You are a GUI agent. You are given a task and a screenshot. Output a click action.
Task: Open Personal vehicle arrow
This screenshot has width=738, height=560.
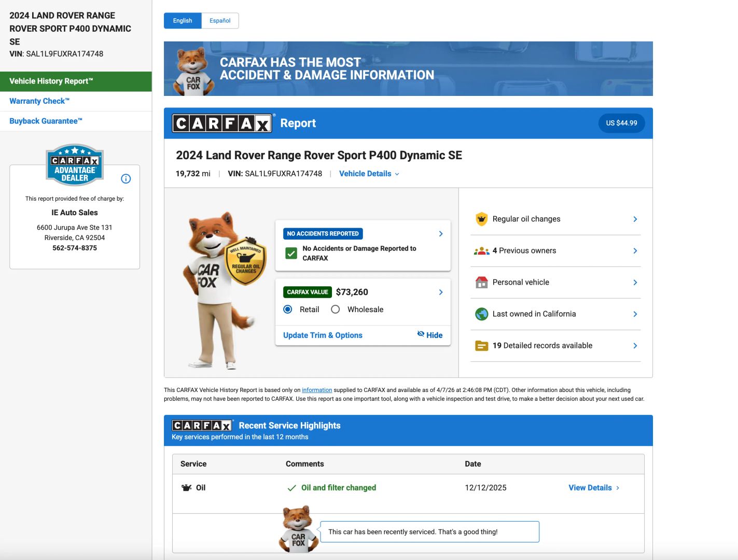pos(635,283)
